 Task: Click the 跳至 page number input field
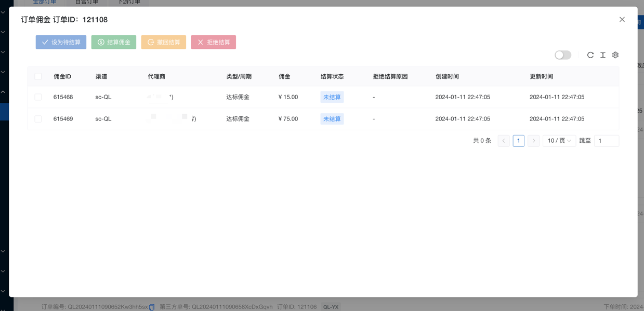click(x=606, y=141)
